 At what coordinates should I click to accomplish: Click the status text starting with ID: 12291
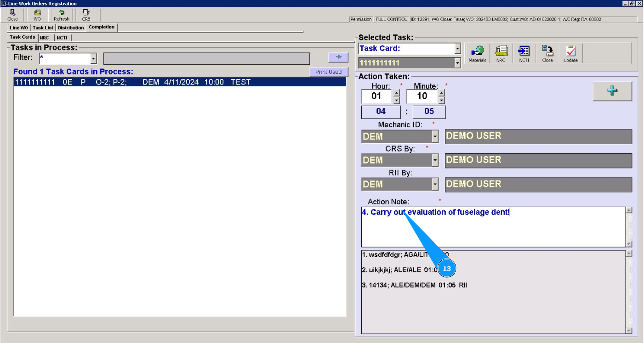[x=523, y=19]
